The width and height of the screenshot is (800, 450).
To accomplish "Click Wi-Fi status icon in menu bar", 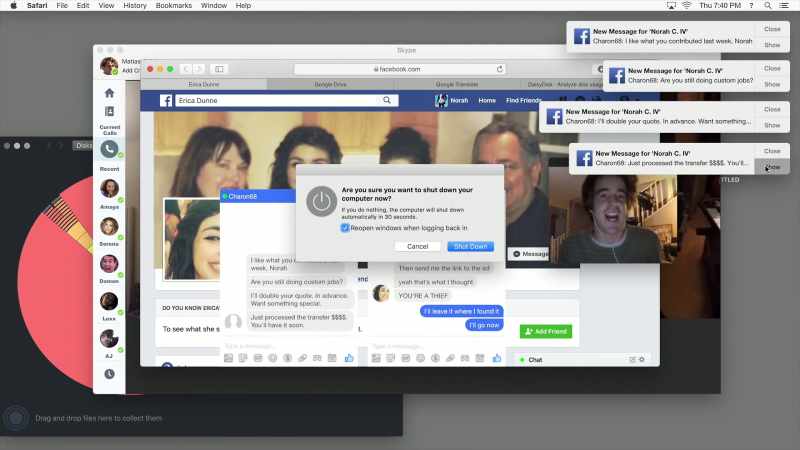I will tap(687, 6).
